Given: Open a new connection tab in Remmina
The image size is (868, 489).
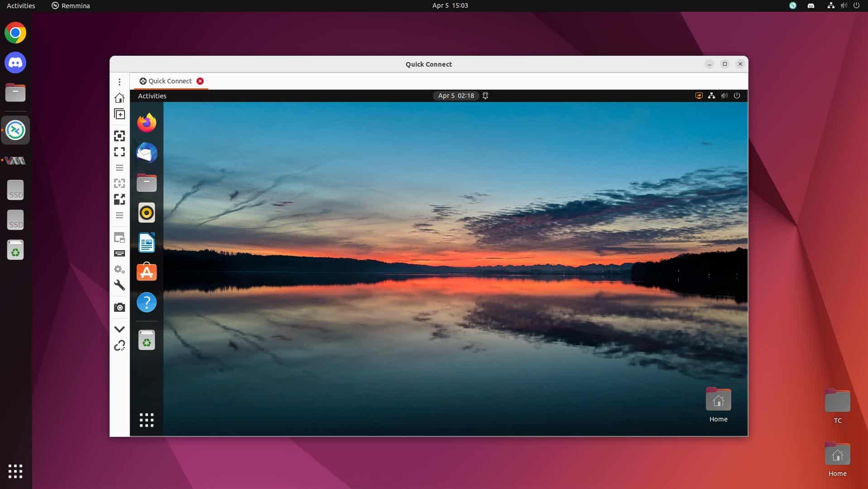Looking at the screenshot, I should 119,114.
